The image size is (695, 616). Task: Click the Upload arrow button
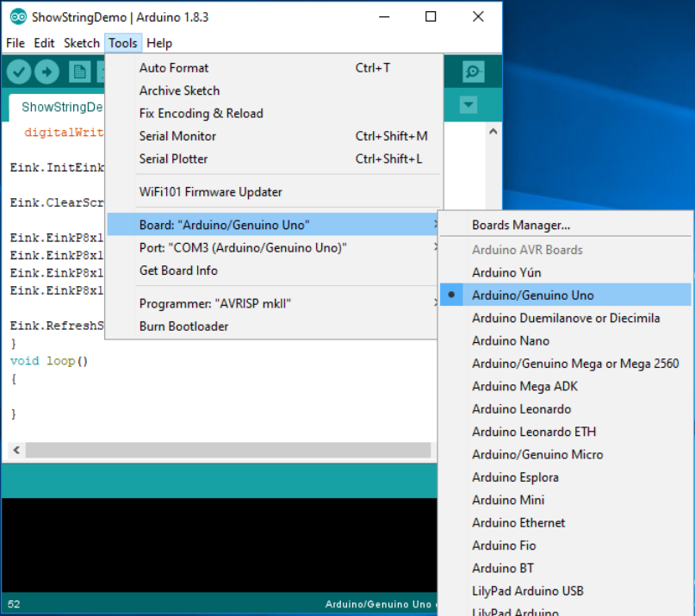(x=47, y=72)
